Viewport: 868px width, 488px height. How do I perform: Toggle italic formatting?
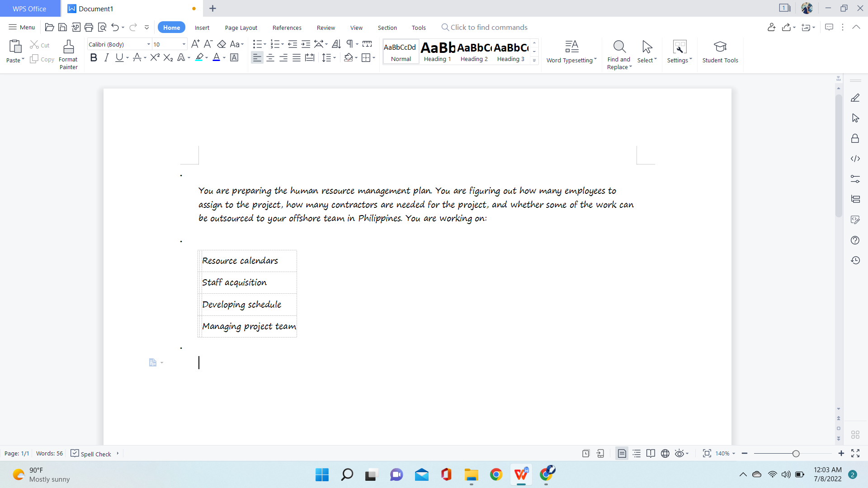(x=106, y=57)
